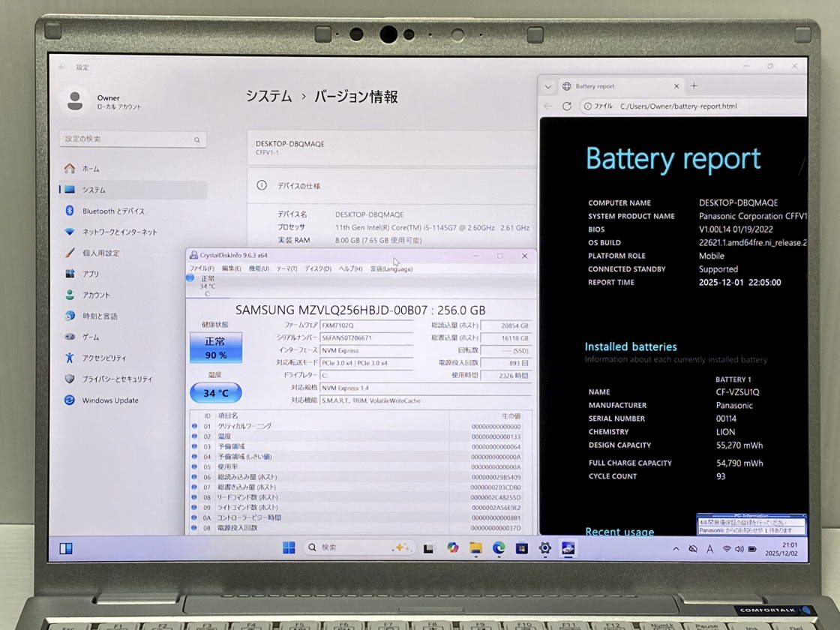840x630 pixels.
Task: Click the Settings gear icon on taskbar
Action: tap(545, 548)
